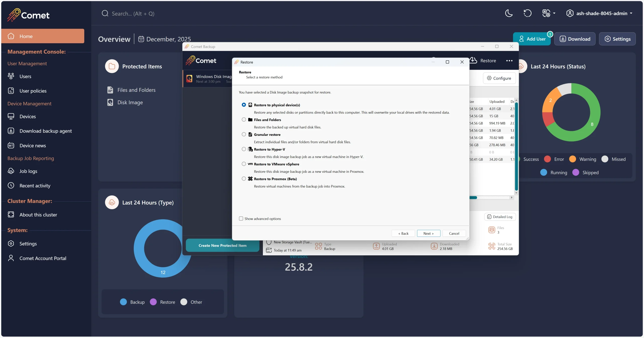
Task: Click the Files count icon
Action: point(492,230)
